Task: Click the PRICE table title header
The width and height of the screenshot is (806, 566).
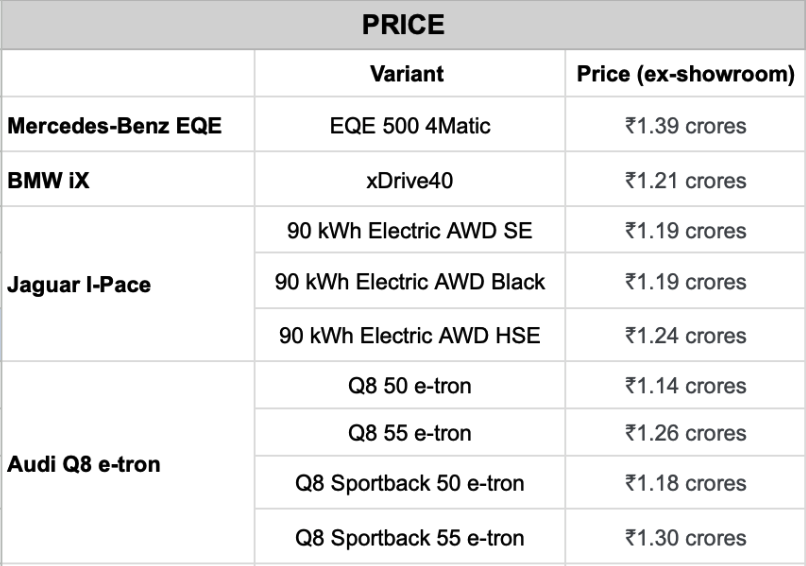Action: (x=403, y=24)
